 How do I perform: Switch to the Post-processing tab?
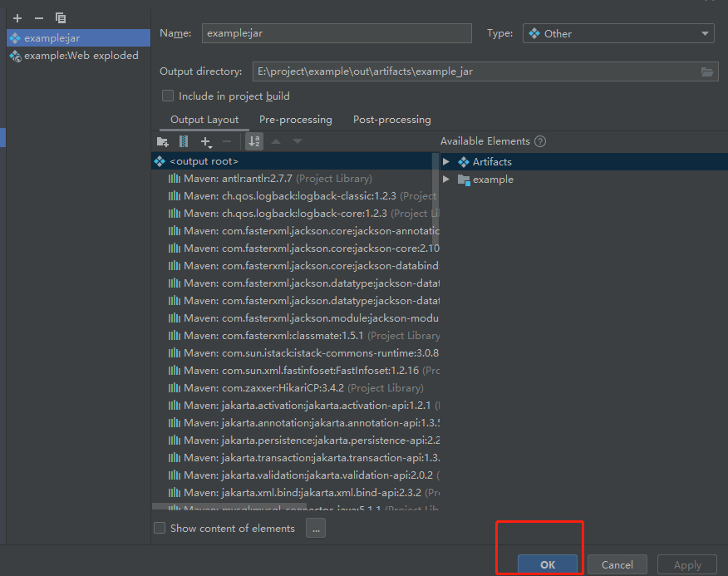point(391,119)
